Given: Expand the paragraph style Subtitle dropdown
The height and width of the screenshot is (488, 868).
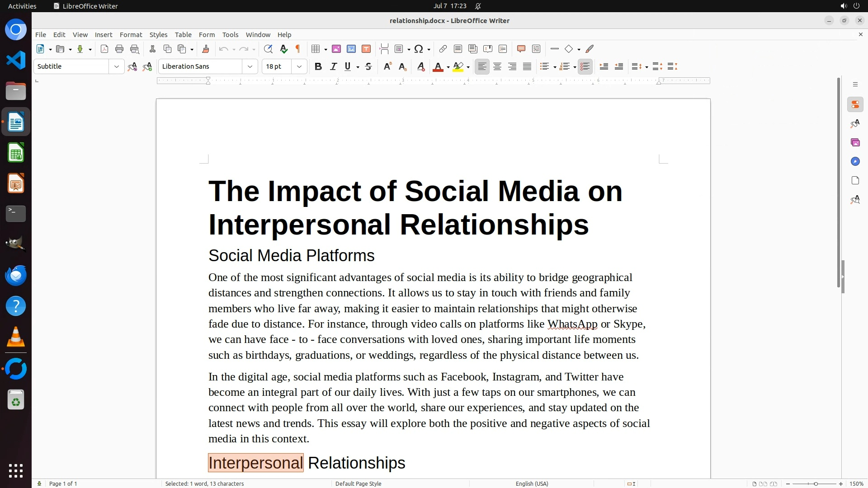Looking at the screenshot, I should (116, 66).
